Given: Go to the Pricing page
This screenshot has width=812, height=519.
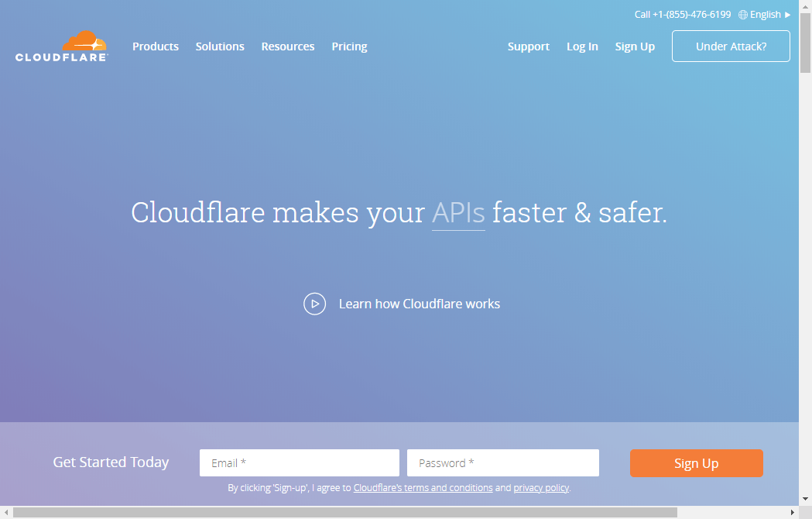Looking at the screenshot, I should pos(349,46).
